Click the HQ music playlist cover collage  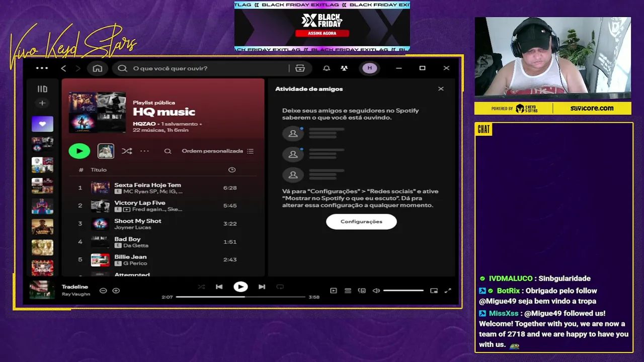[x=98, y=112]
